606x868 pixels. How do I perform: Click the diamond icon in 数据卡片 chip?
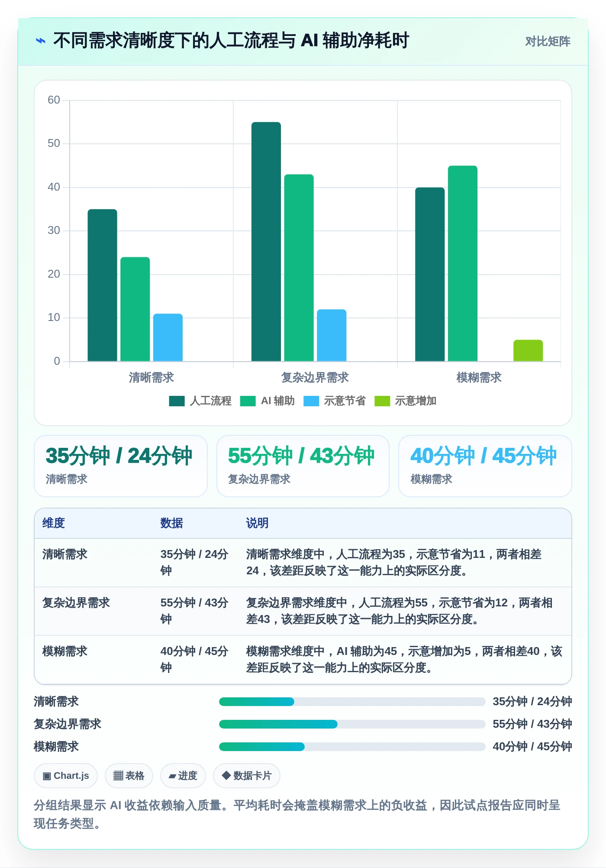click(x=226, y=775)
